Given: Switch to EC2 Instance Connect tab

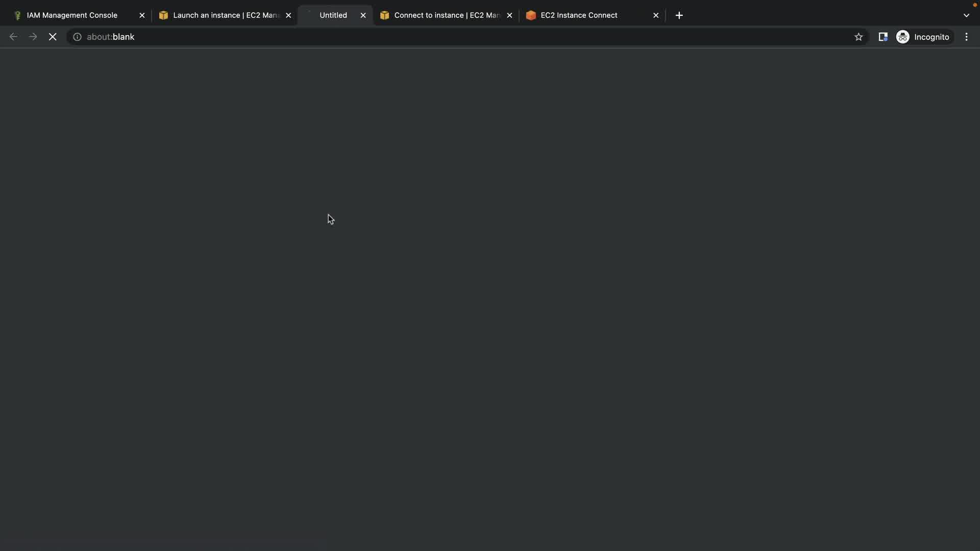Looking at the screenshot, I should [x=579, y=15].
